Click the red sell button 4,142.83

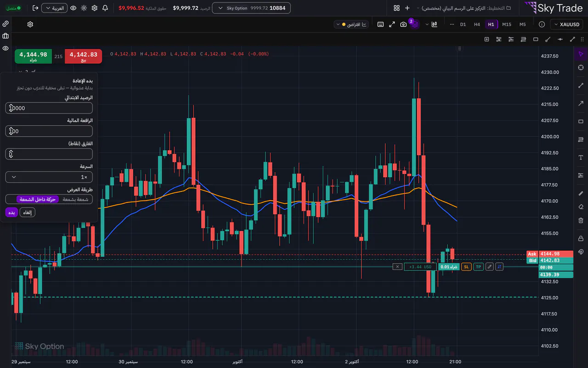click(83, 57)
